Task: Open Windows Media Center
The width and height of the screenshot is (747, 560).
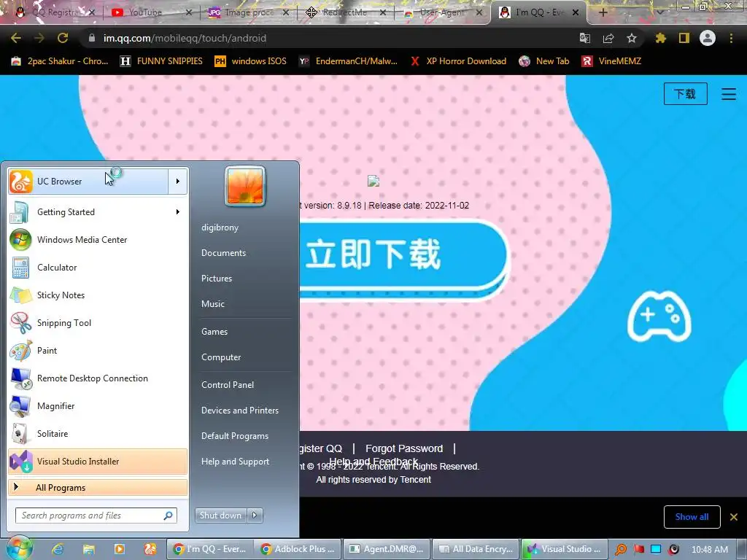Action: pyautogui.click(x=98, y=239)
